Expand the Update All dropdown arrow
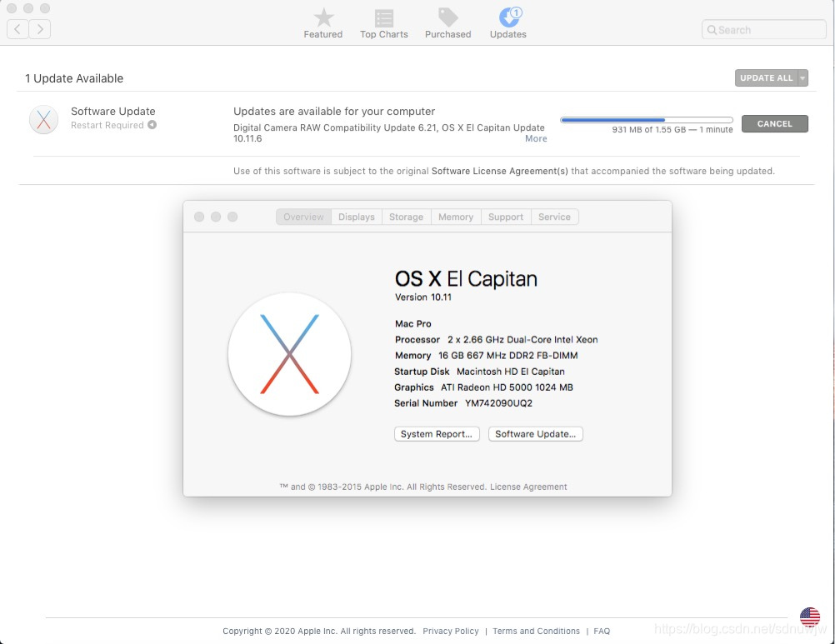 (803, 77)
